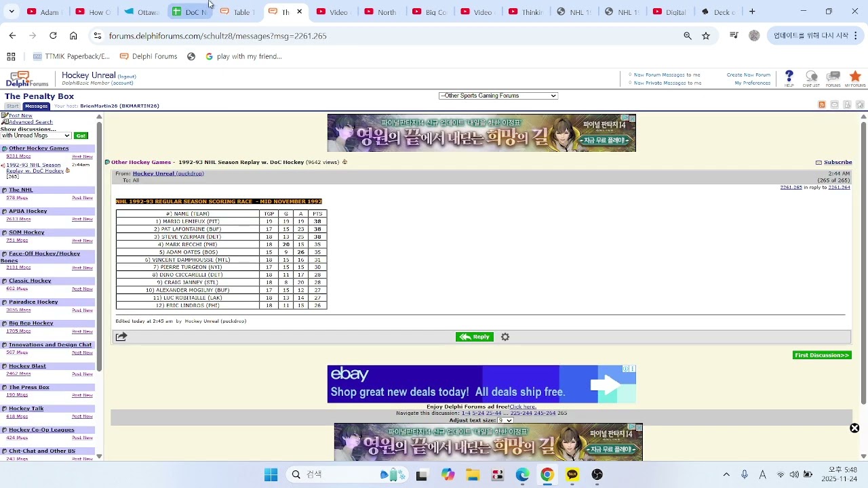868x488 pixels.
Task: Switch to the 'North' browser tab
Action: (380, 12)
